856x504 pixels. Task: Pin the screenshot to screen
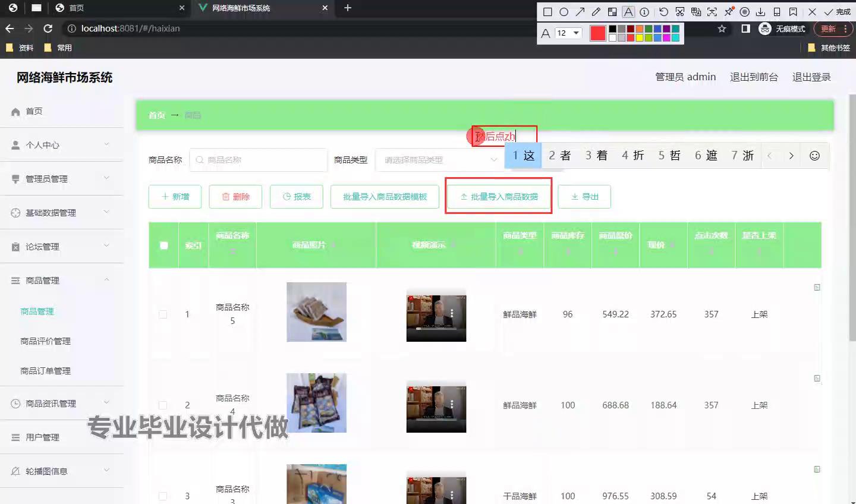(728, 12)
